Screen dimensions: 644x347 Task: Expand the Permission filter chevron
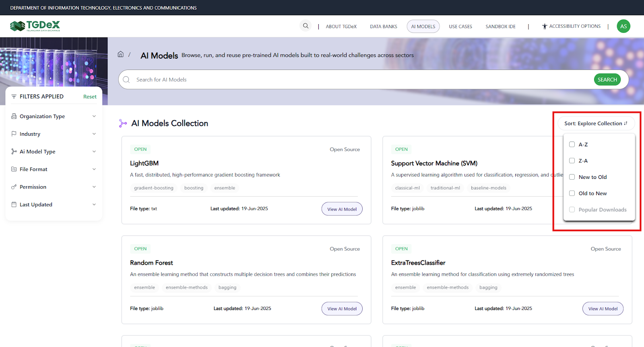94,187
